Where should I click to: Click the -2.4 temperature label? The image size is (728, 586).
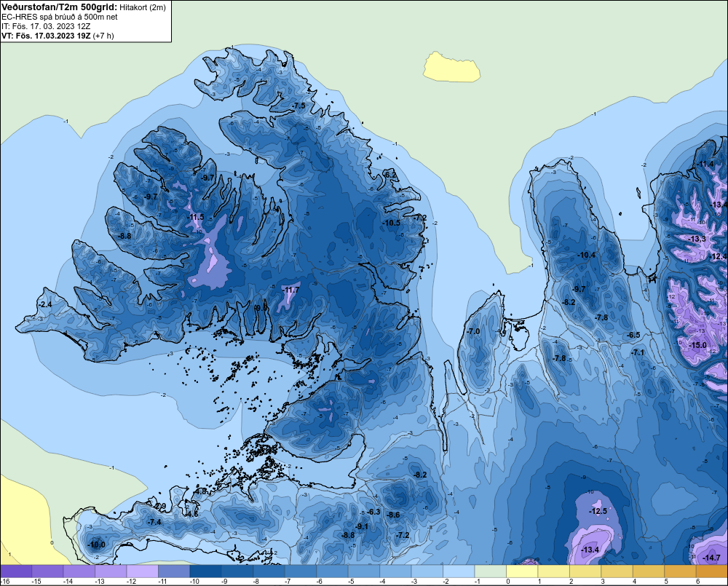click(45, 304)
